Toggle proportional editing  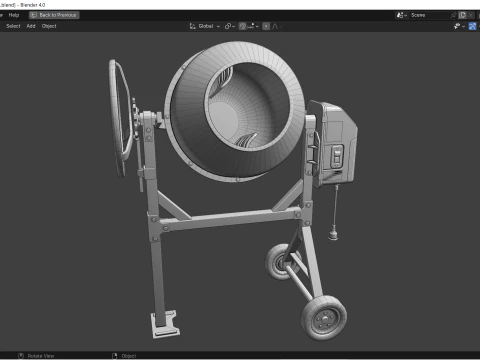tap(266, 26)
